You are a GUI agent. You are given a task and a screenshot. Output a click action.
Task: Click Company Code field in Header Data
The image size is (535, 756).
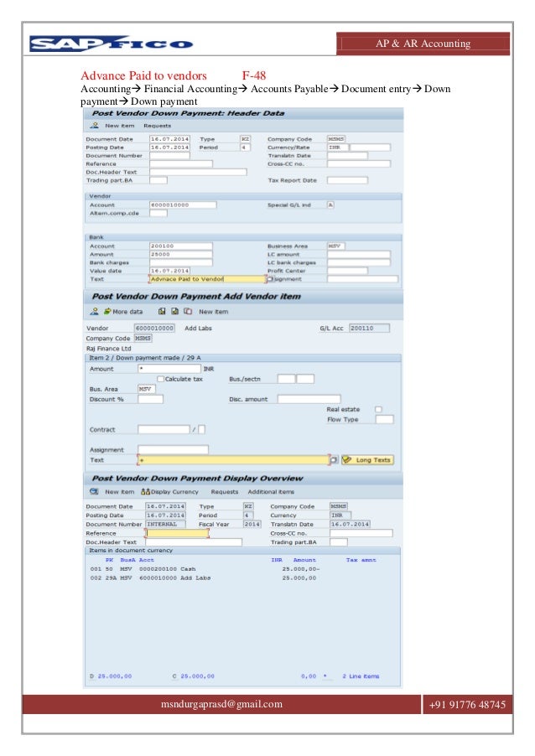[335, 139]
